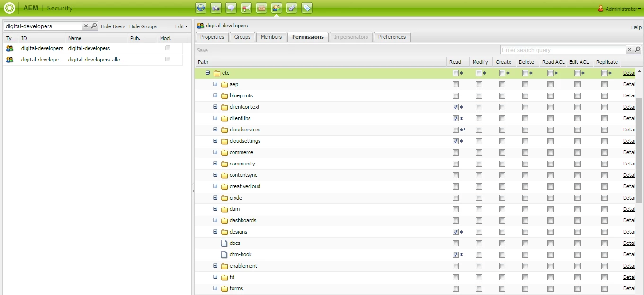644x295 pixels.
Task: Click group icon in digital-developers row
Action: 10,48
